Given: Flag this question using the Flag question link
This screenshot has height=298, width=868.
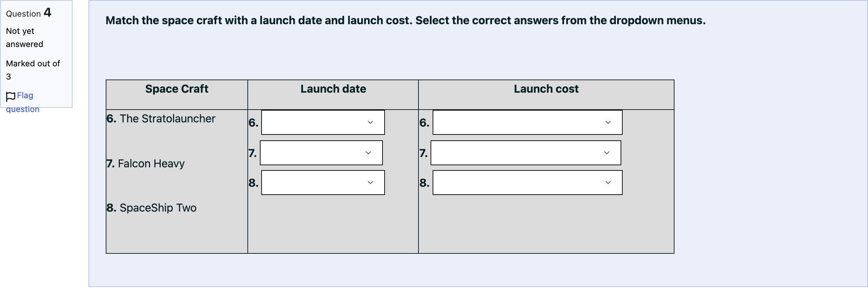Looking at the screenshot, I should 23,102.
